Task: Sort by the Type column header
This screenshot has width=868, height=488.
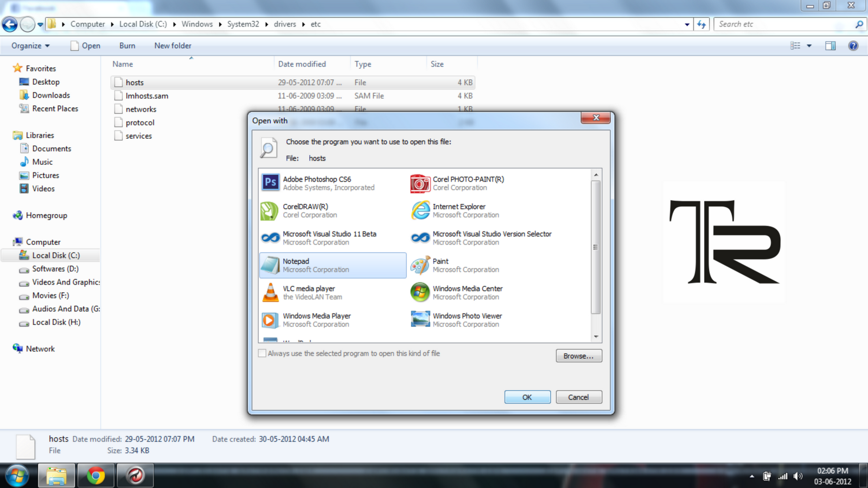Action: [x=389, y=64]
